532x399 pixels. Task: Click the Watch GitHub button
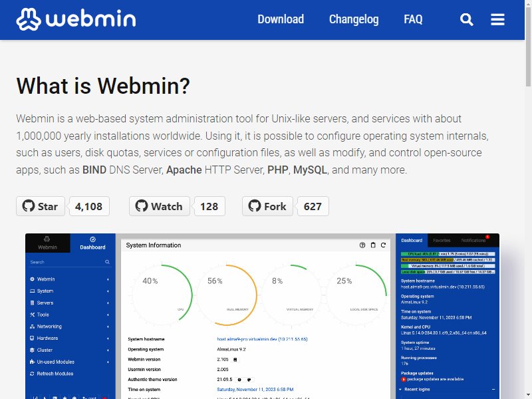[159, 206]
